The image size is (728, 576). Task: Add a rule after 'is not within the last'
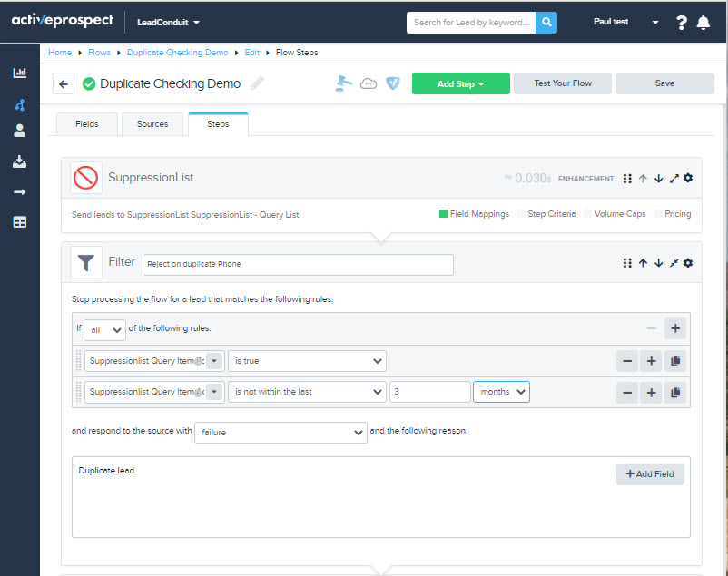pos(652,393)
